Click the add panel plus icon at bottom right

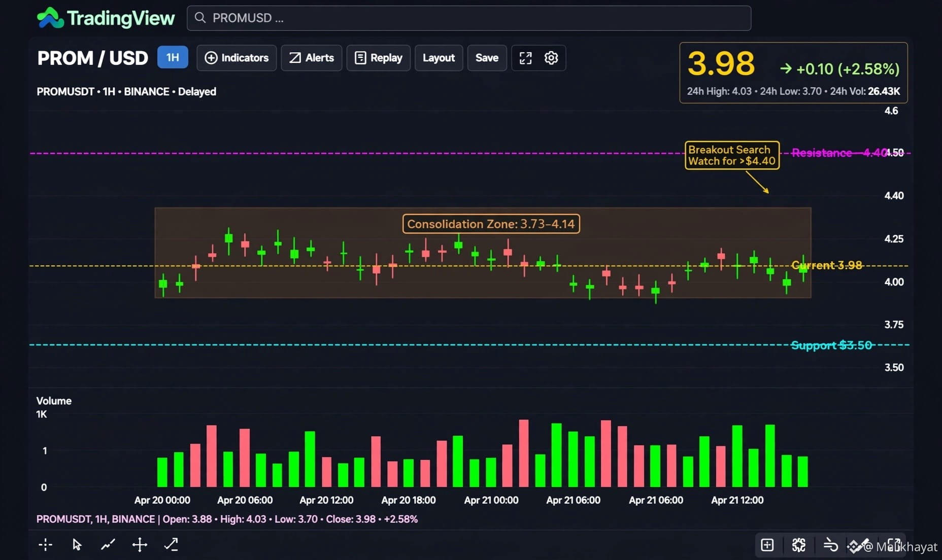pyautogui.click(x=767, y=545)
